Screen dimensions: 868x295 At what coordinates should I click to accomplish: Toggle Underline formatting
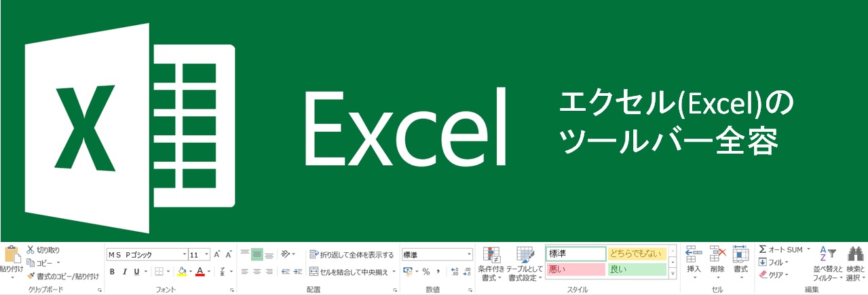(x=136, y=271)
